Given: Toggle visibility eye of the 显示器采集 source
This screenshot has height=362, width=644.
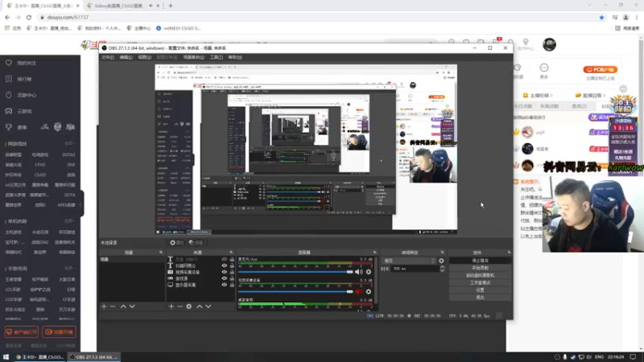Looking at the screenshot, I should pyautogui.click(x=225, y=285).
